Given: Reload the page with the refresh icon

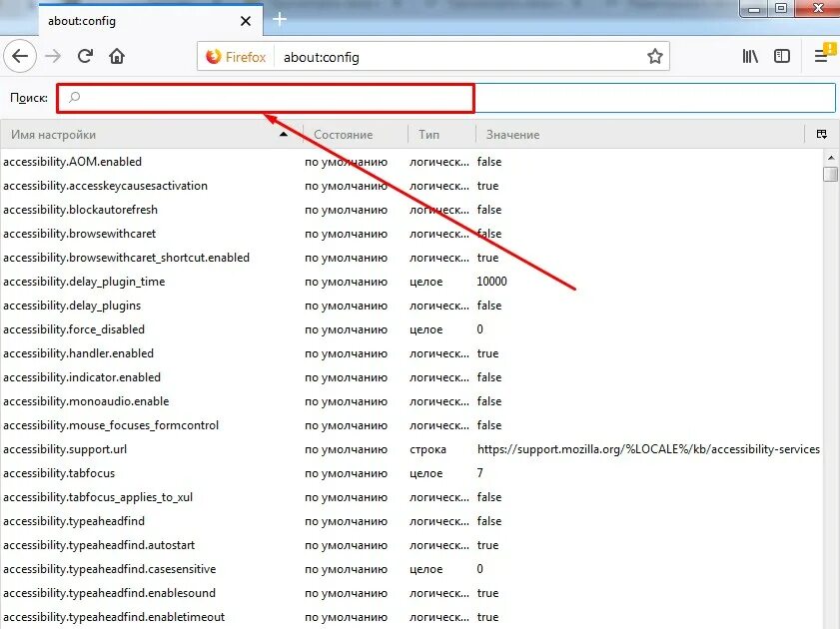Looking at the screenshot, I should 85,56.
